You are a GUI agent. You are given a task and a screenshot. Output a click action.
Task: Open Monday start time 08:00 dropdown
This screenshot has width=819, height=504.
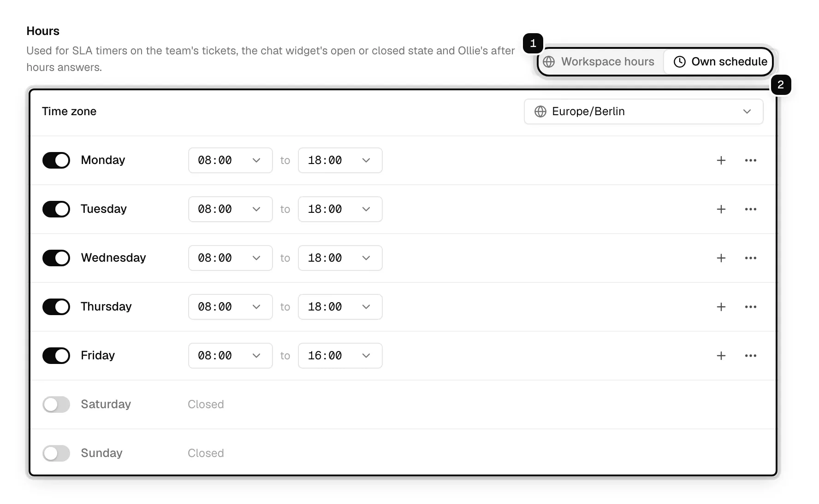[x=231, y=160]
